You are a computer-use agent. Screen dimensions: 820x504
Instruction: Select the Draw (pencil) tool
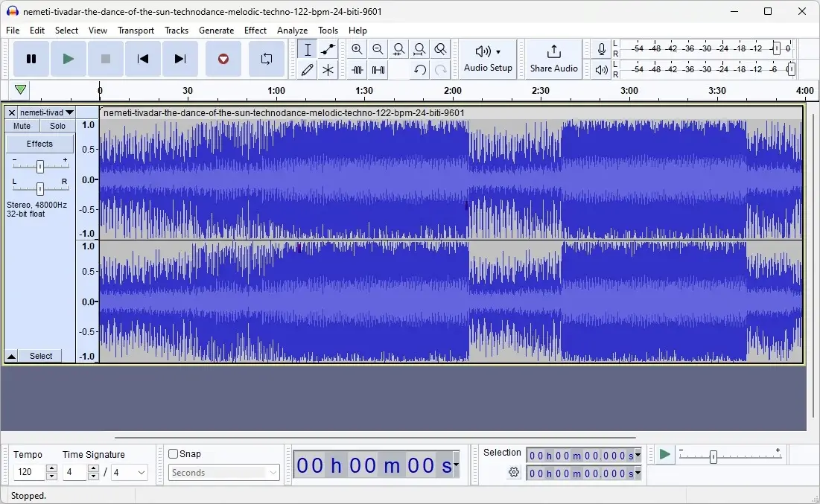click(x=308, y=69)
